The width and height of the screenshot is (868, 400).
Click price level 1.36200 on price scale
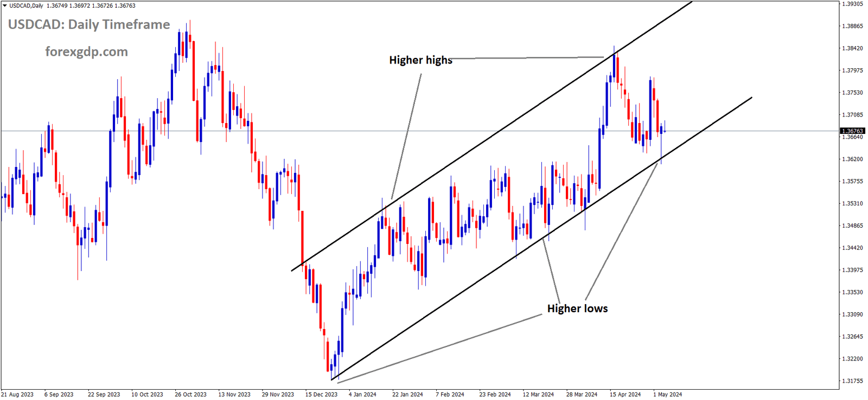point(852,159)
